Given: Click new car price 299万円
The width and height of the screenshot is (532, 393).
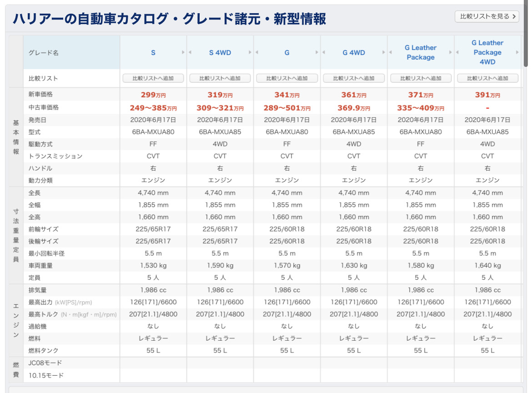Looking at the screenshot, I should (153, 95).
